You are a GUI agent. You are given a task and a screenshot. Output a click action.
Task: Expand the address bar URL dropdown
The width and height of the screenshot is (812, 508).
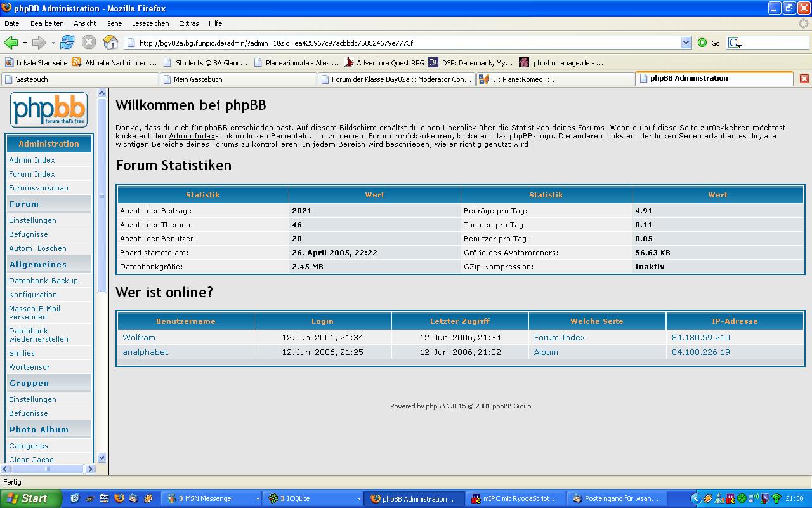[686, 43]
